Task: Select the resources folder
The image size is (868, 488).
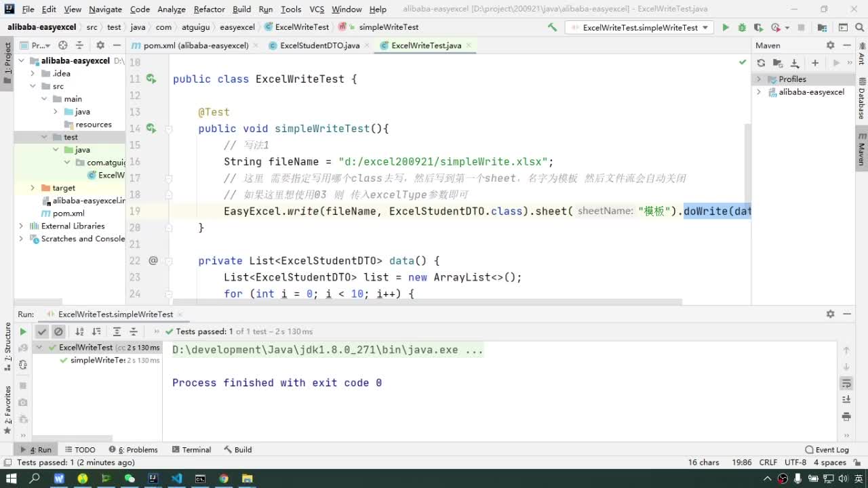Action: point(94,125)
